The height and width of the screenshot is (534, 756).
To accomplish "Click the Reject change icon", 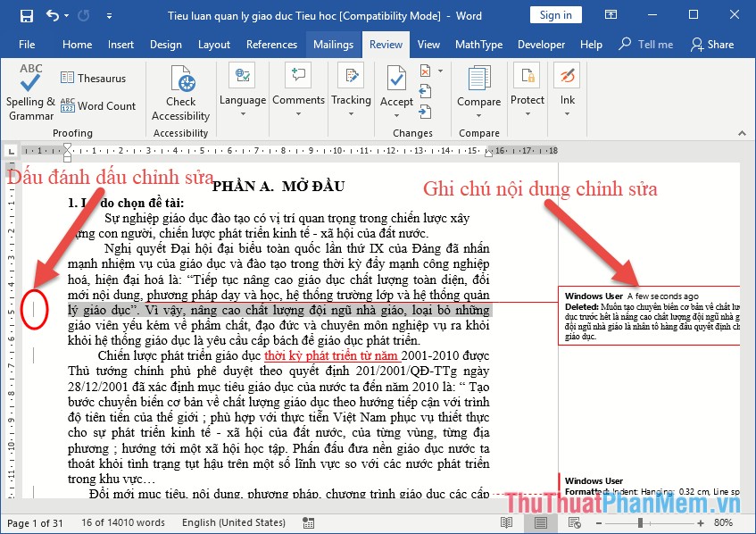I will click(426, 71).
